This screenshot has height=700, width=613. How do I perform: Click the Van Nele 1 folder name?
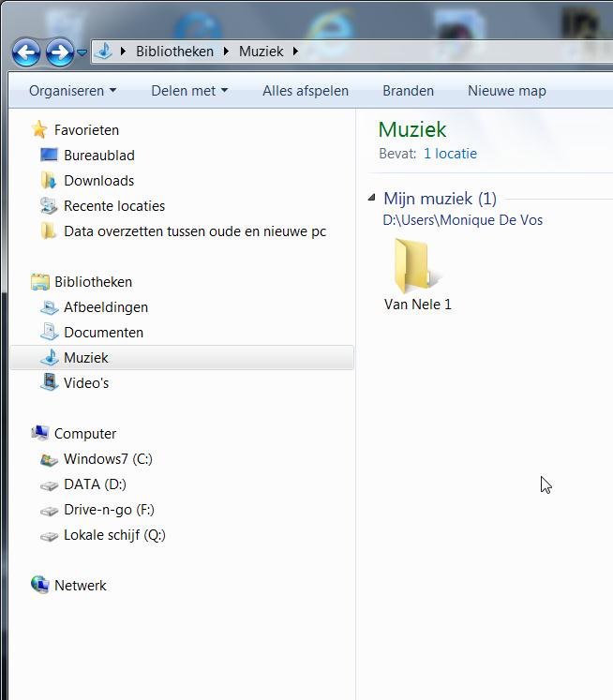pyautogui.click(x=417, y=305)
